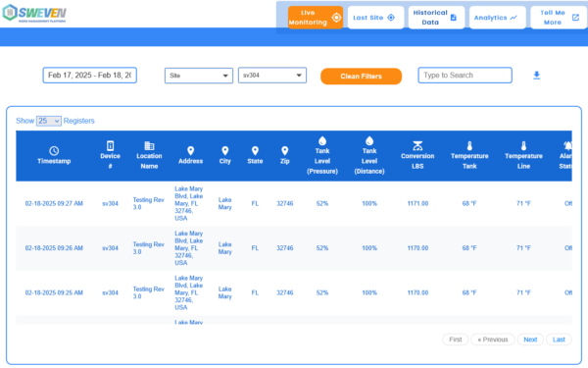Click the address in the 09:27 AM row
This screenshot has width=588, height=368.
(188, 203)
